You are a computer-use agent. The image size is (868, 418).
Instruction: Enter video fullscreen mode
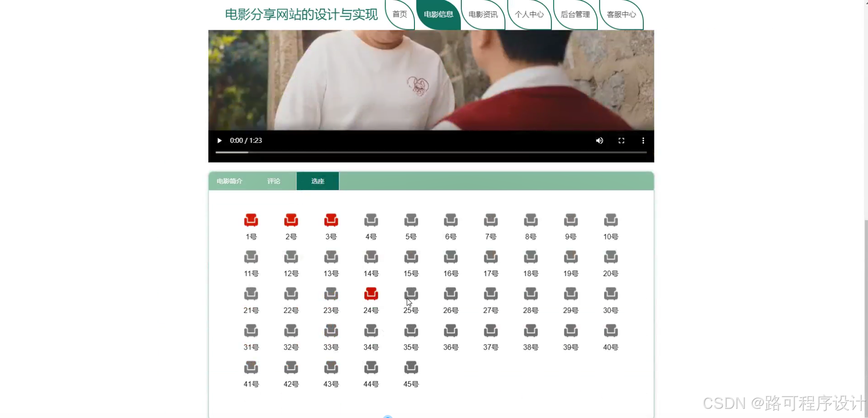621,141
